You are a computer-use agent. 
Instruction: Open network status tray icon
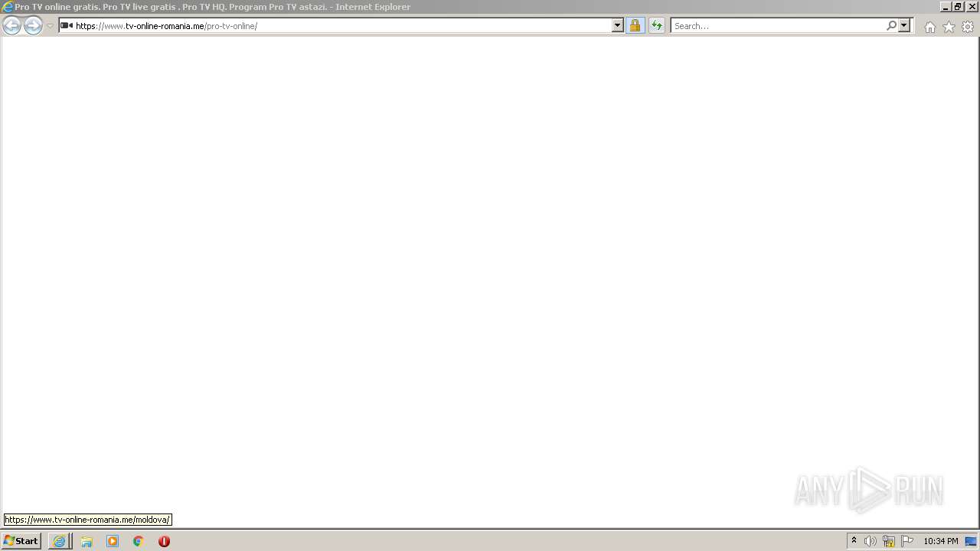point(889,541)
